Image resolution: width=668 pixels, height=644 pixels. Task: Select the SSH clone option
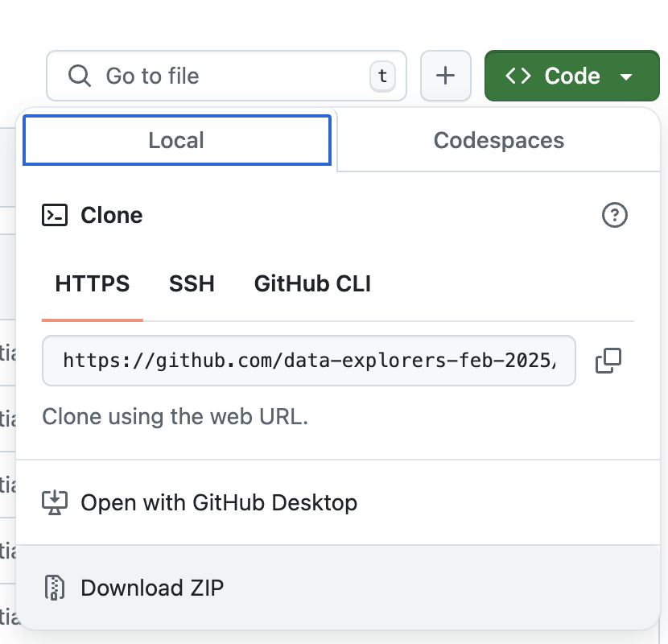(x=192, y=284)
